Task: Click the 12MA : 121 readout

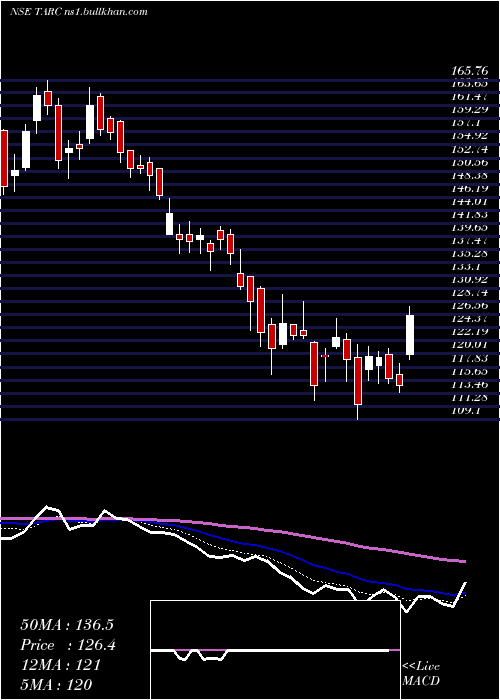Action: tap(61, 665)
